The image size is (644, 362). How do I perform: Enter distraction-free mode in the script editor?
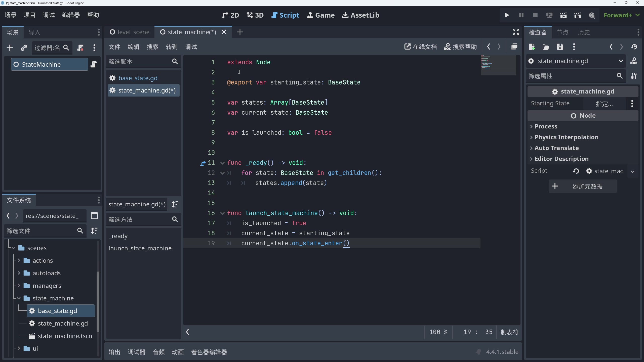[x=515, y=32]
